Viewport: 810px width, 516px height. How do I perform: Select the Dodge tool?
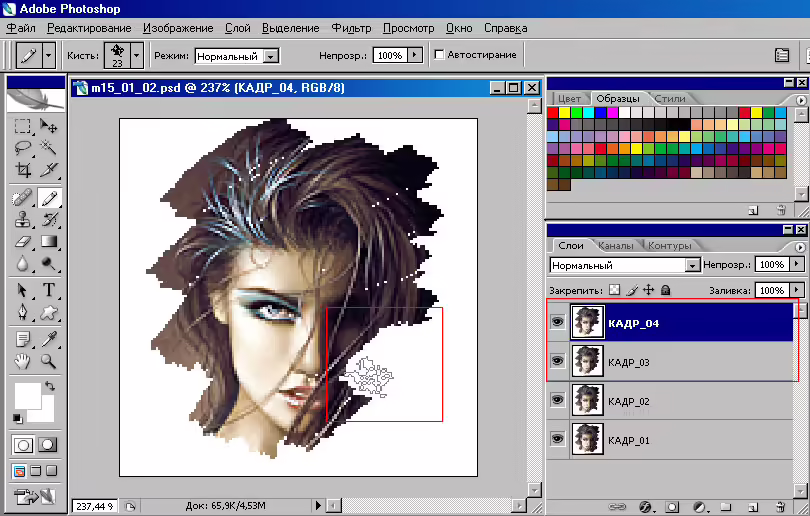pyautogui.click(x=49, y=264)
